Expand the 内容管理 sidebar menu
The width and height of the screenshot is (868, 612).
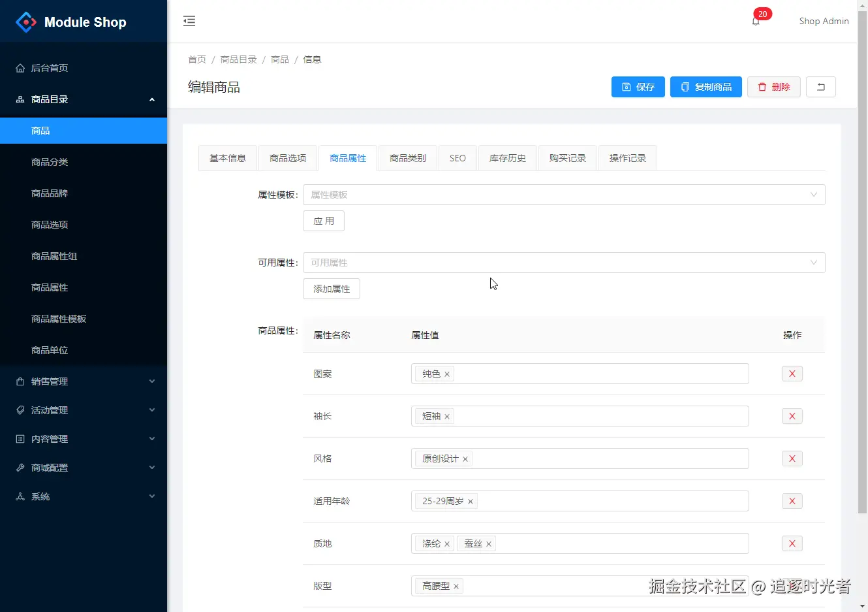tap(84, 439)
